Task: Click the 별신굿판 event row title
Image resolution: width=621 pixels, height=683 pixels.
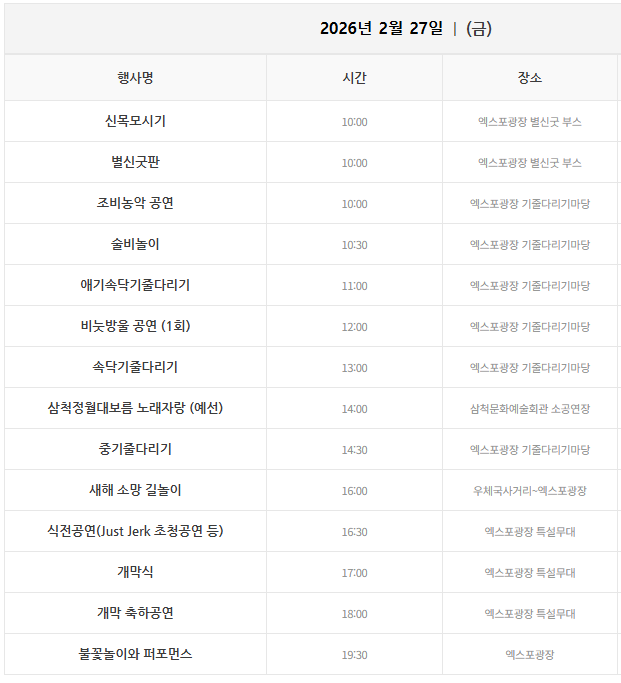Action: point(135,162)
